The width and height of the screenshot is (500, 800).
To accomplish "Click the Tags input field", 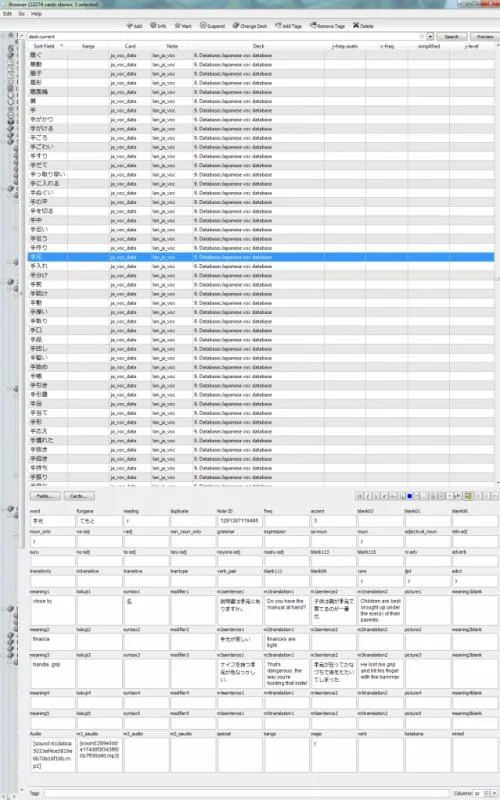I will (x=247, y=793).
